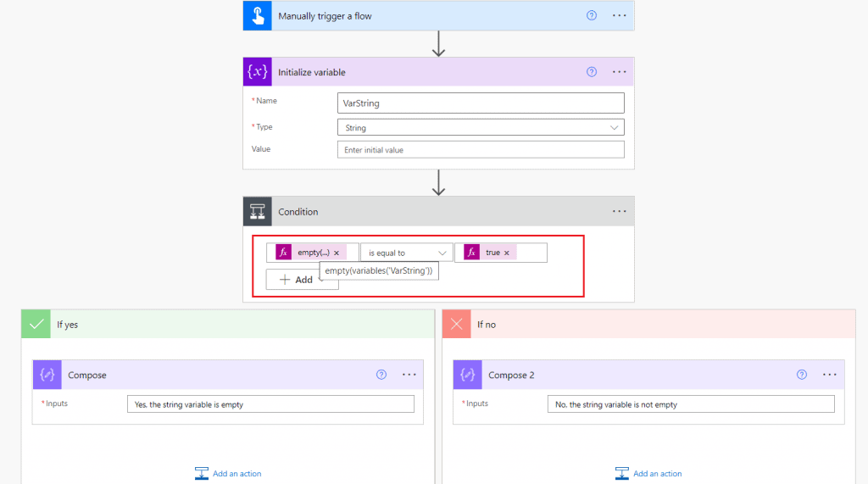Open help for Compose action

pos(381,375)
